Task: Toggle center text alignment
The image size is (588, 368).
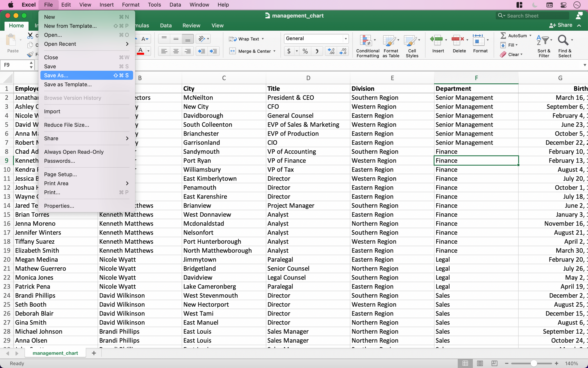Action: coord(176,51)
